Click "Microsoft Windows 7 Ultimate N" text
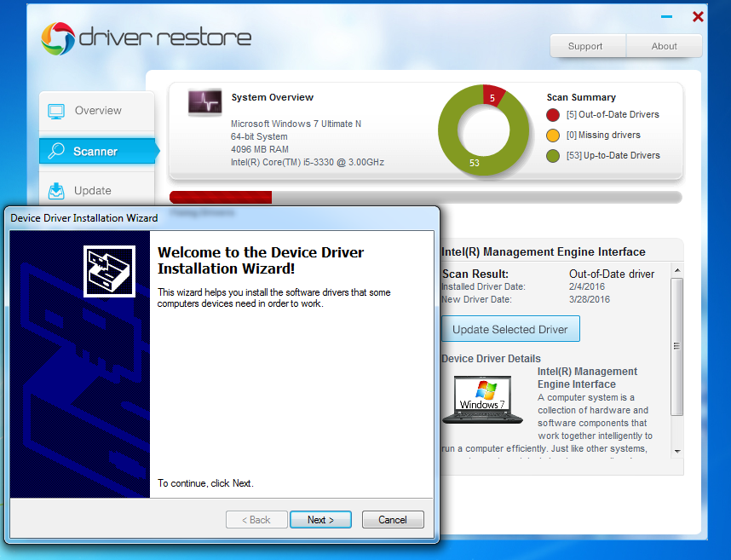The image size is (731, 560). pyautogui.click(x=296, y=124)
